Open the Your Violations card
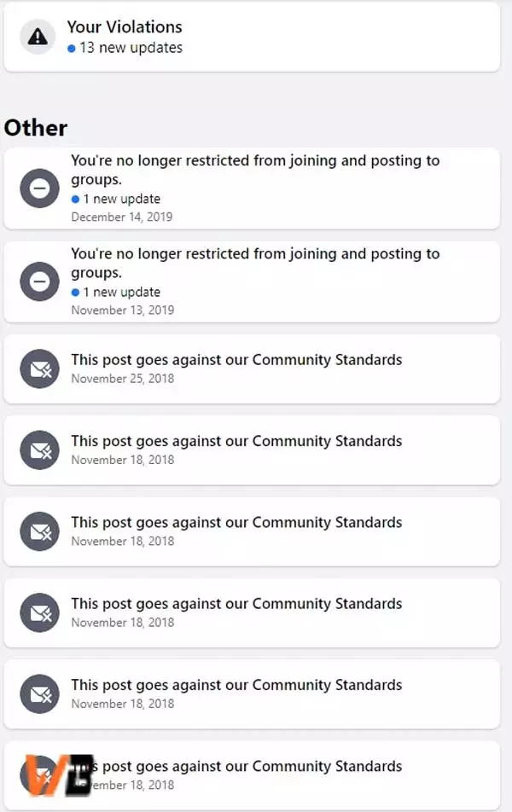Image resolution: width=512 pixels, height=812 pixels. [x=252, y=37]
